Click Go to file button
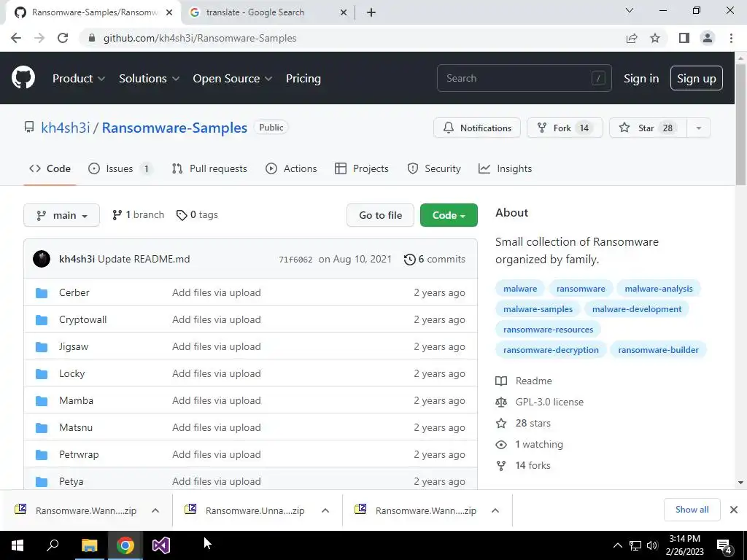The height and width of the screenshot is (560, 747). tap(380, 215)
